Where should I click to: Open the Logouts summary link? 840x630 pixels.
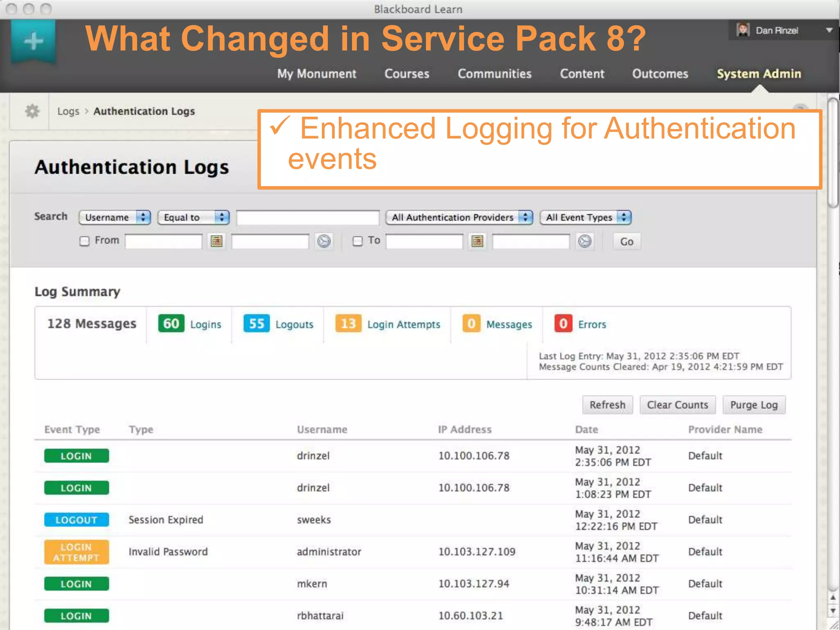tap(294, 324)
